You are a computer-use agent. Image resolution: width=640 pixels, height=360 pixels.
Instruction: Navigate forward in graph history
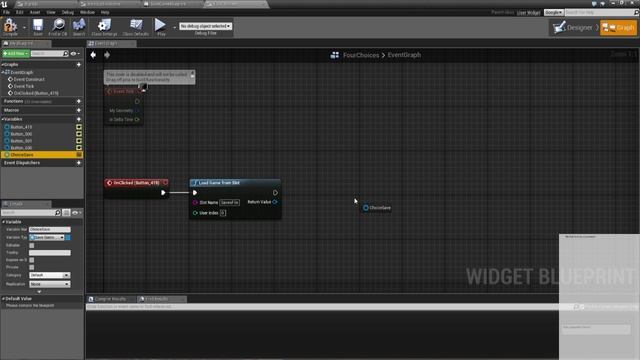point(107,55)
